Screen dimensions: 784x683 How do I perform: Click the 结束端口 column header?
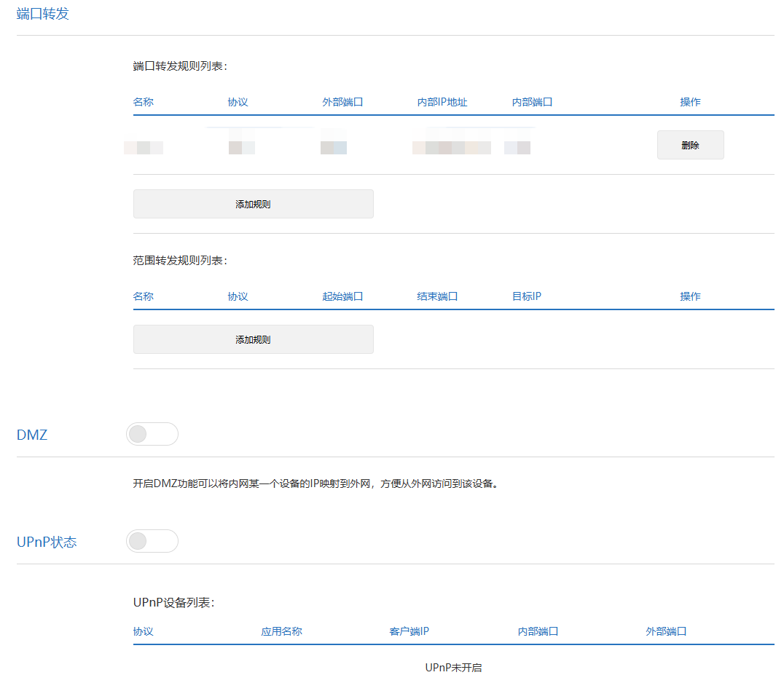(x=437, y=296)
